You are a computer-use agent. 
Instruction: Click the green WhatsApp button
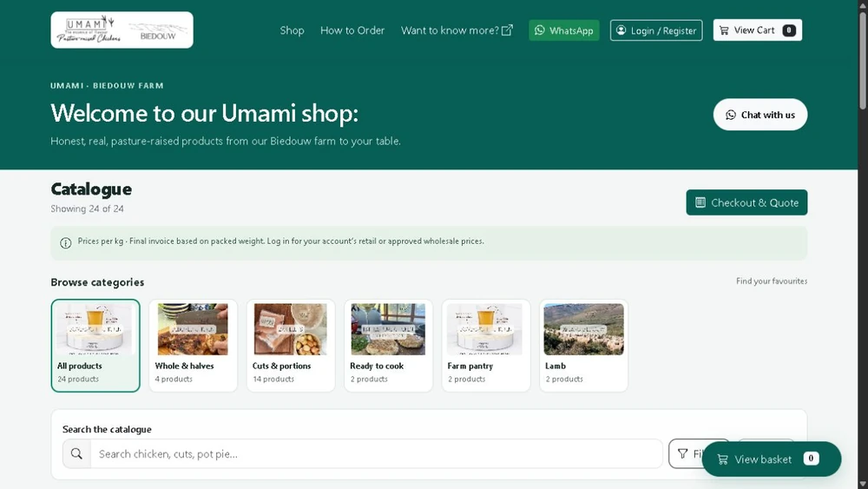click(563, 30)
